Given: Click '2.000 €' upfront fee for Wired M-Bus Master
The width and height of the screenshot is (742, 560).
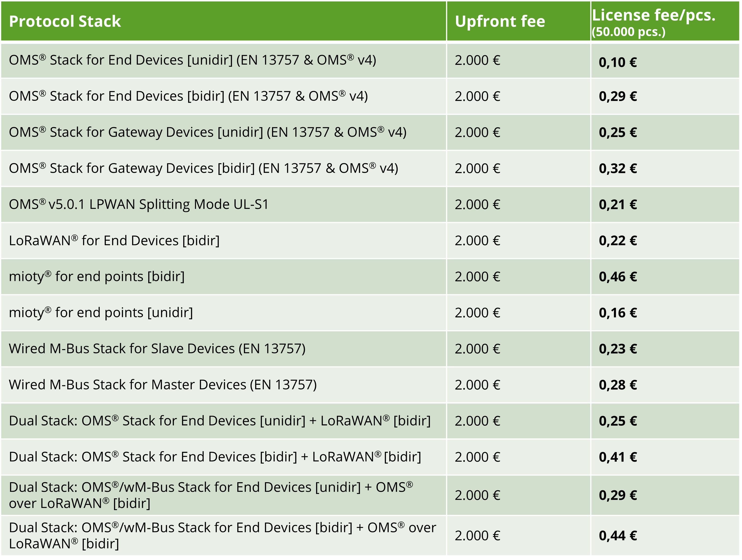Looking at the screenshot, I should 477,385.
